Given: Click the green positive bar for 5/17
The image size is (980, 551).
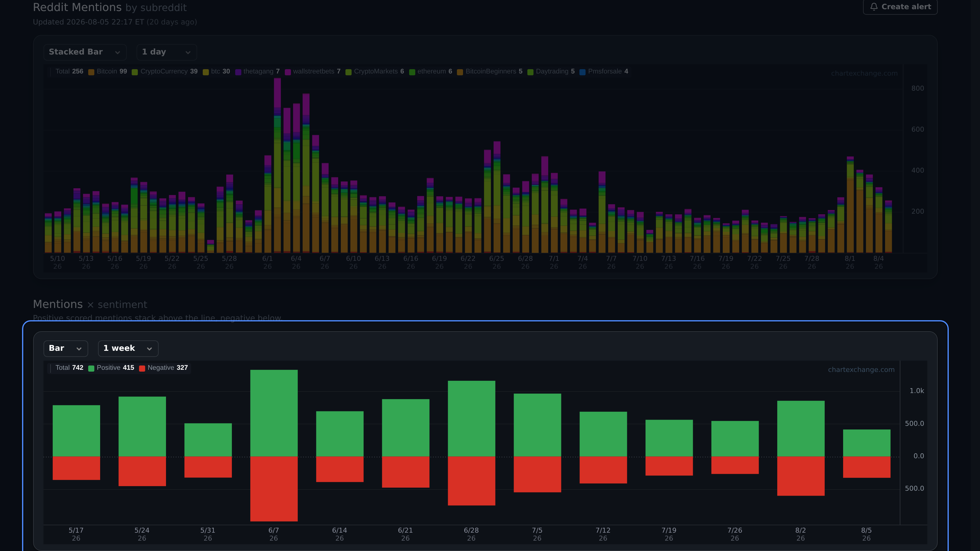Looking at the screenshot, I should pyautogui.click(x=77, y=431).
